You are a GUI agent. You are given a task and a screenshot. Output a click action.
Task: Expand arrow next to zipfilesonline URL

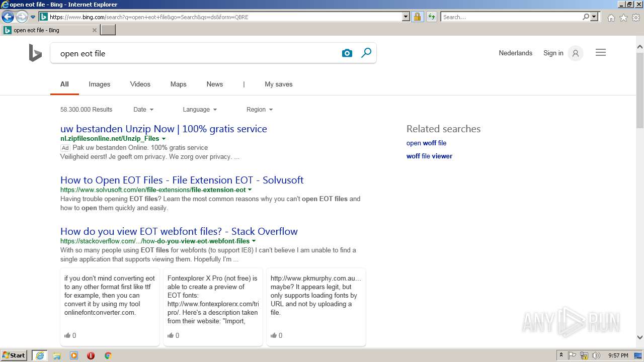(164, 139)
